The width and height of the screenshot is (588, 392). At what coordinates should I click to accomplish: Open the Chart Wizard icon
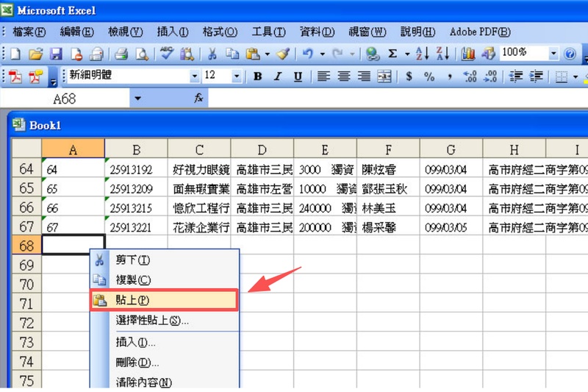coord(468,54)
